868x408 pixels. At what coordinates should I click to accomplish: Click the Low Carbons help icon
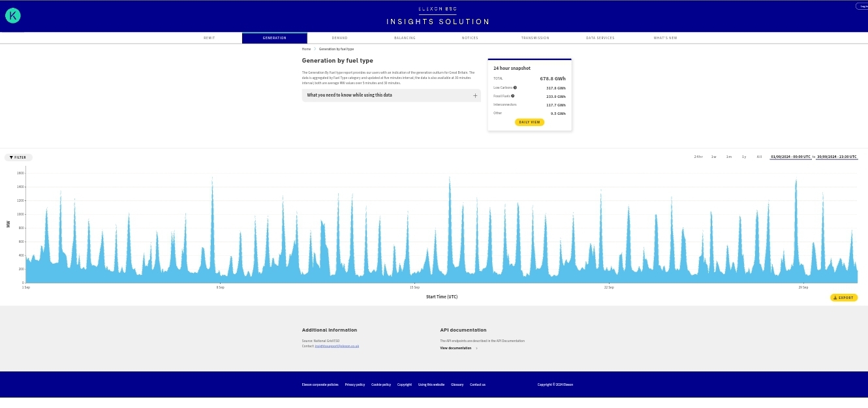click(x=515, y=87)
